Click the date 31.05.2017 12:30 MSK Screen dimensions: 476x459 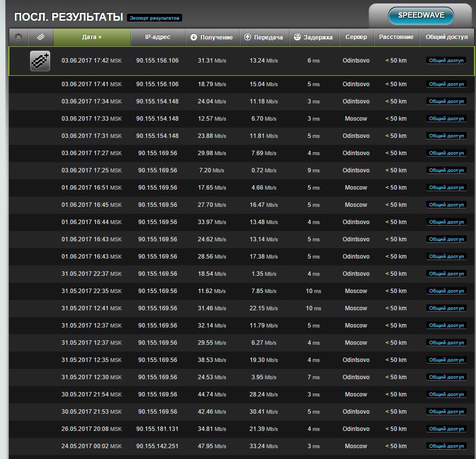(92, 377)
